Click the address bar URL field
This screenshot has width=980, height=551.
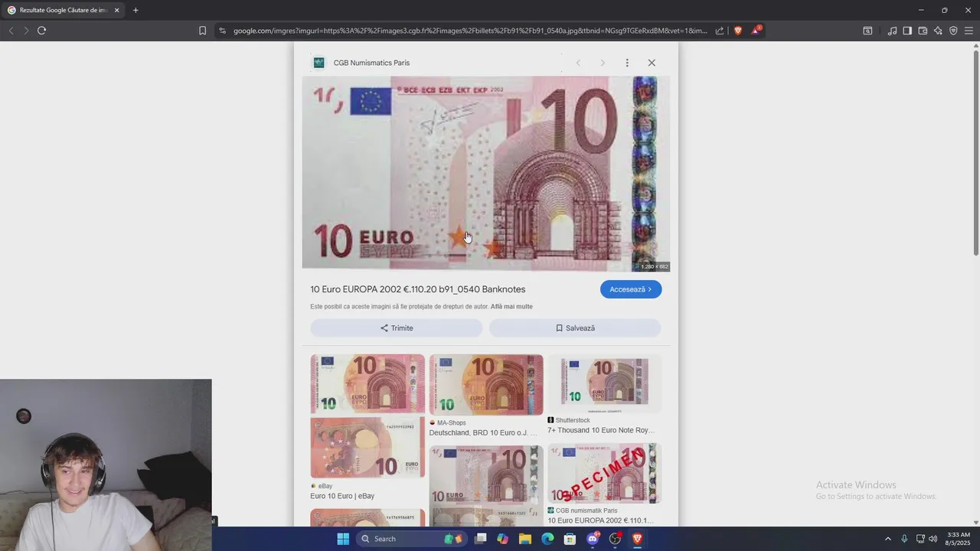coord(470,31)
